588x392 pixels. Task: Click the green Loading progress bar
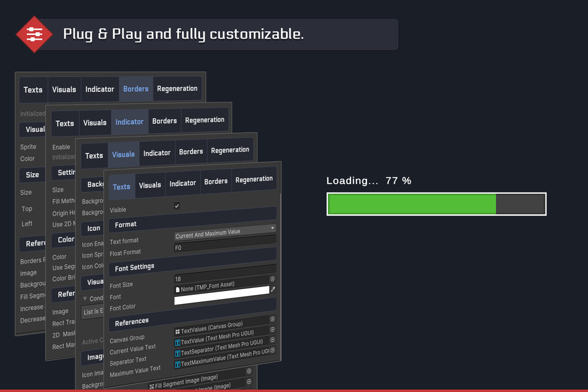(x=412, y=204)
